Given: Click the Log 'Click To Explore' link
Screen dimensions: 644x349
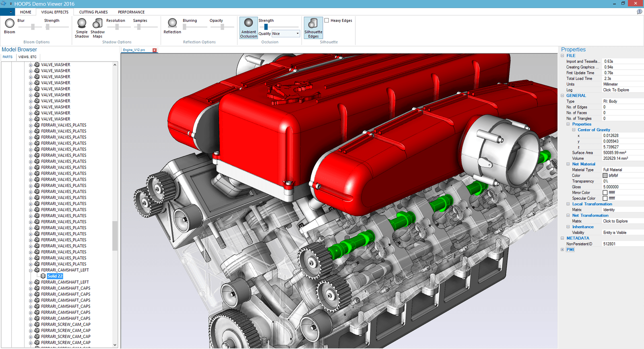Looking at the screenshot, I should pyautogui.click(x=616, y=90).
